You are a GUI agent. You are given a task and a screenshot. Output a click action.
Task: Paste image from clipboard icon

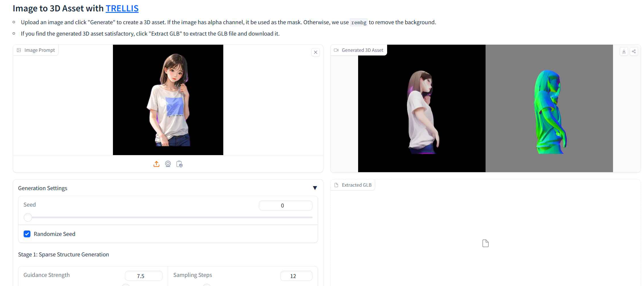[x=179, y=164]
